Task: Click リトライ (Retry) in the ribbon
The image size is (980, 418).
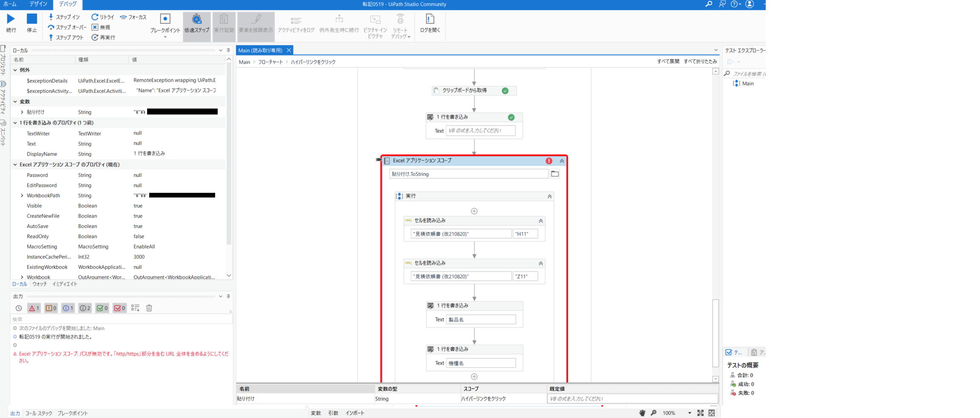Action: [x=103, y=17]
